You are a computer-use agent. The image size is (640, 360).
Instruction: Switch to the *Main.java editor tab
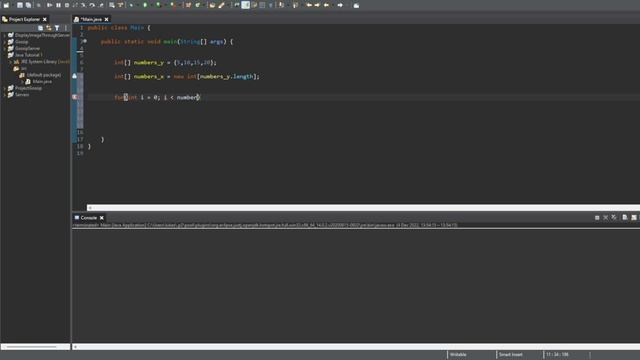point(91,19)
